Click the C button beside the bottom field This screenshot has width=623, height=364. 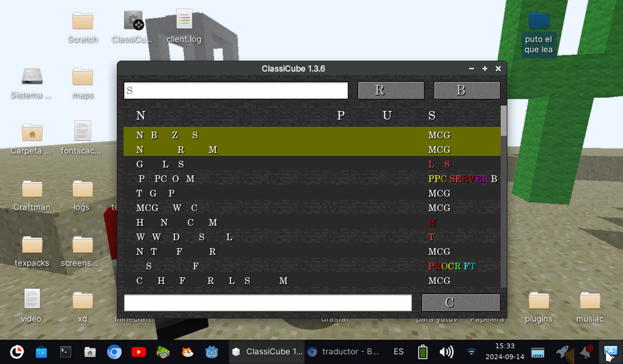461,303
